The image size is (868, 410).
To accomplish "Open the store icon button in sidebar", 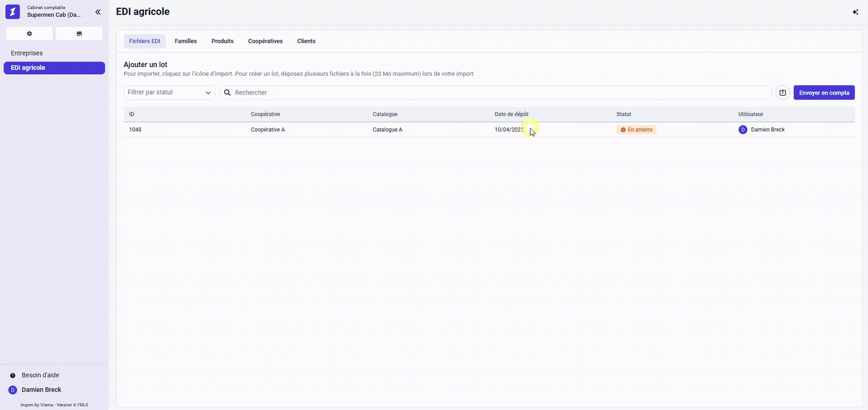I will pyautogui.click(x=79, y=34).
